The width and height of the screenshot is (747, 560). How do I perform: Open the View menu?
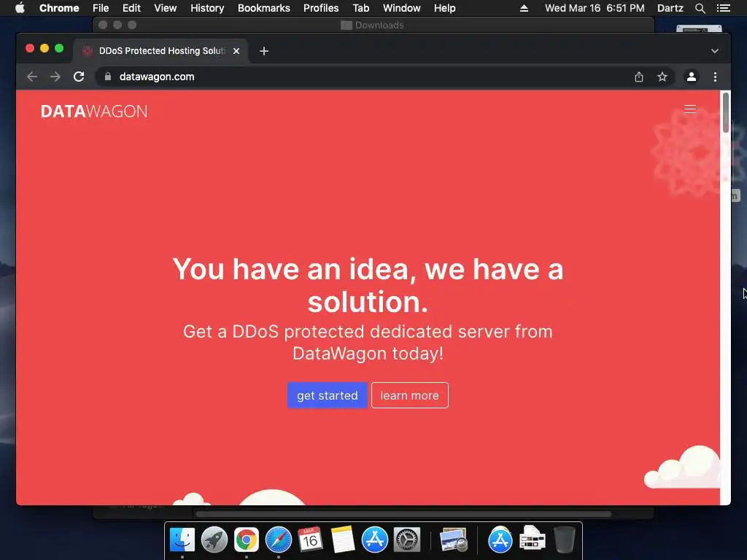point(166,8)
